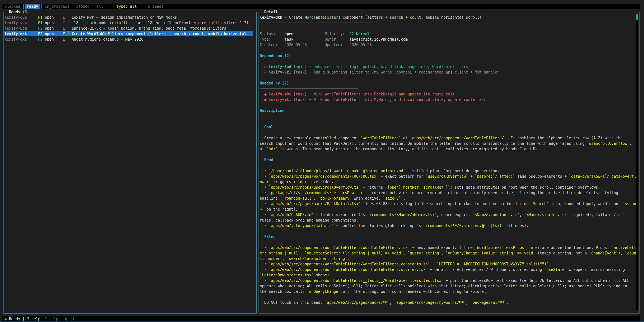Click the WordTableFilters.constants.ts path
The height and width of the screenshot is (322, 644).
point(349,264)
